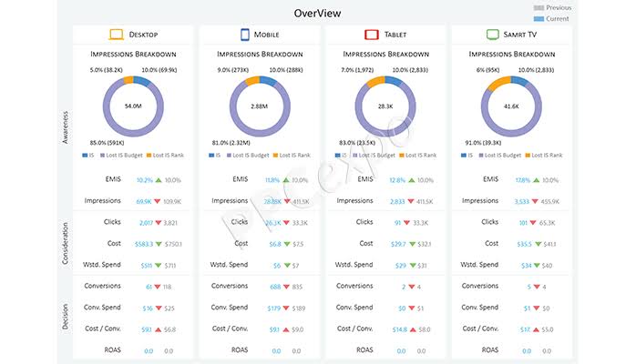Click Desktop 85.0% (591K) chart label
The height and width of the screenshot is (364, 636).
107,143
